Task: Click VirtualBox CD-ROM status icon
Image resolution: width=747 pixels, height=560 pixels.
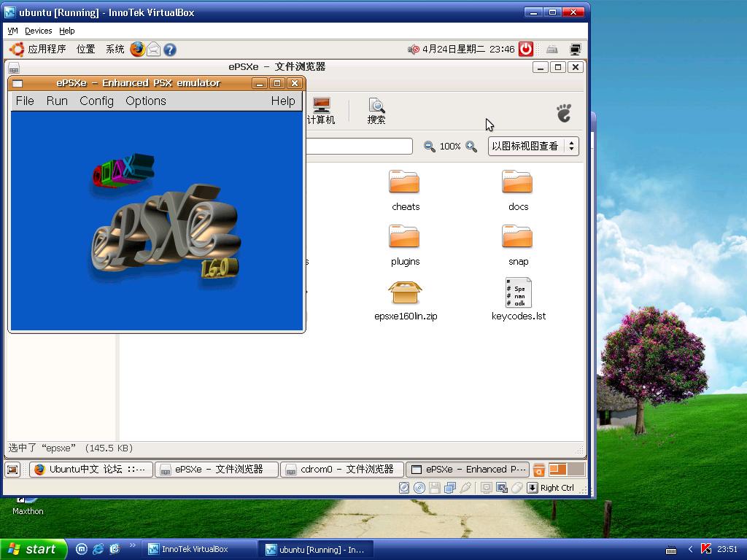Action: (x=419, y=488)
